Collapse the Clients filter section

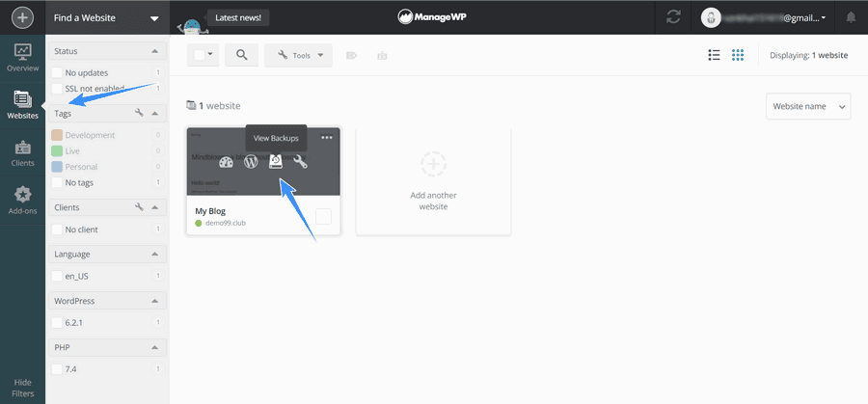pyautogui.click(x=155, y=207)
